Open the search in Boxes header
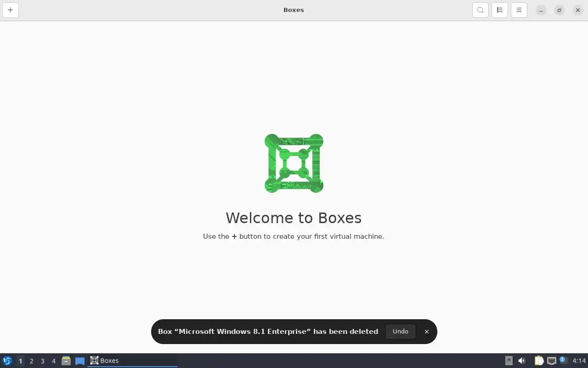The height and width of the screenshot is (368, 588). 481,10
